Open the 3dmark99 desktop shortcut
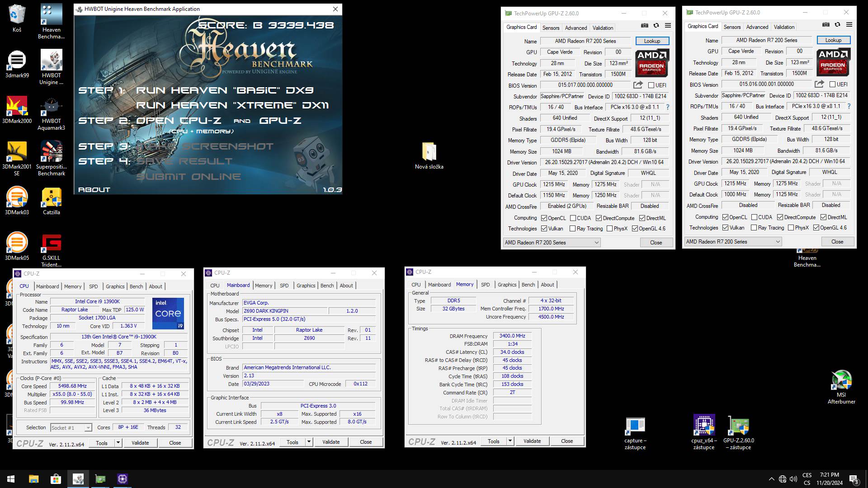The width and height of the screenshot is (868, 488). point(17,64)
